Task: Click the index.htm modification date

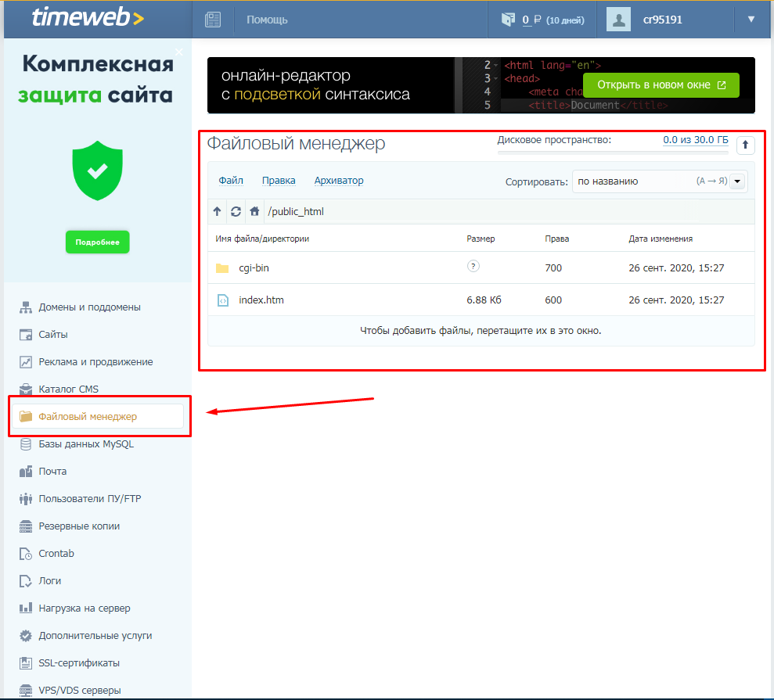Action: pyautogui.click(x=676, y=300)
